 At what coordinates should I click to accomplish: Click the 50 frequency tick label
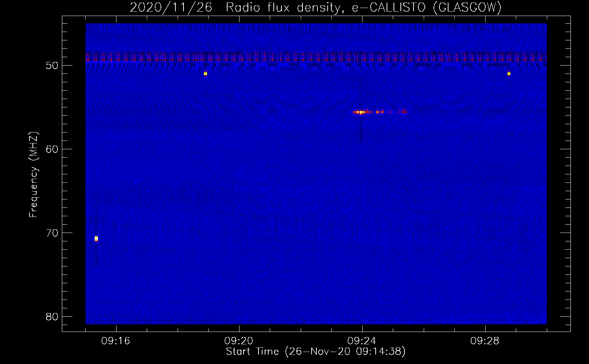pos(52,66)
